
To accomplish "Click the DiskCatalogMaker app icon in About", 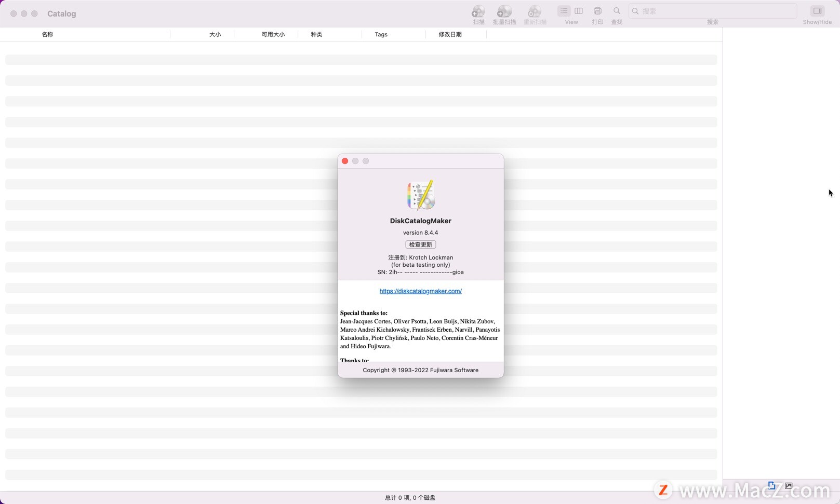I will coord(421,195).
